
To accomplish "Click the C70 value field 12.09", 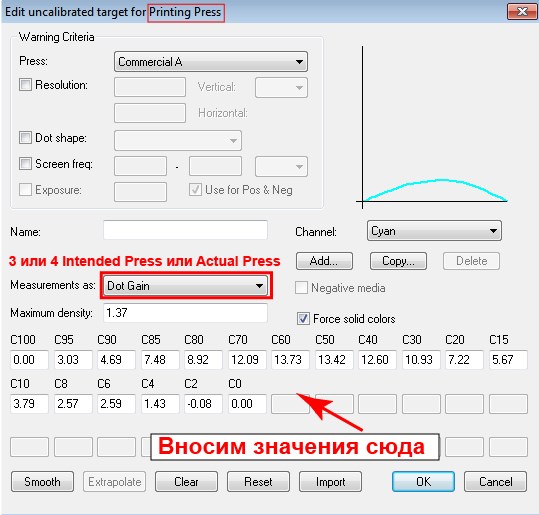I will pos(247,360).
